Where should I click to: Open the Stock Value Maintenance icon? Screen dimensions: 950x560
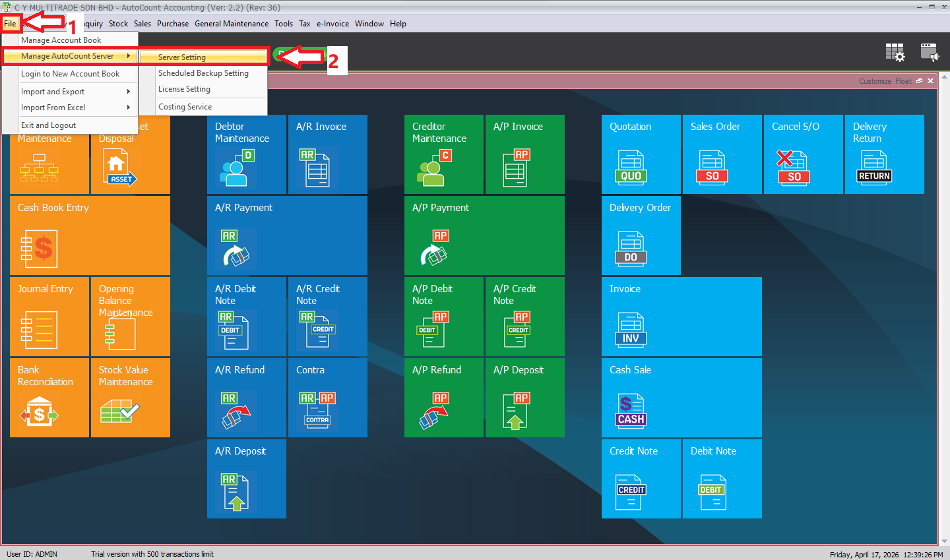pyautogui.click(x=119, y=411)
